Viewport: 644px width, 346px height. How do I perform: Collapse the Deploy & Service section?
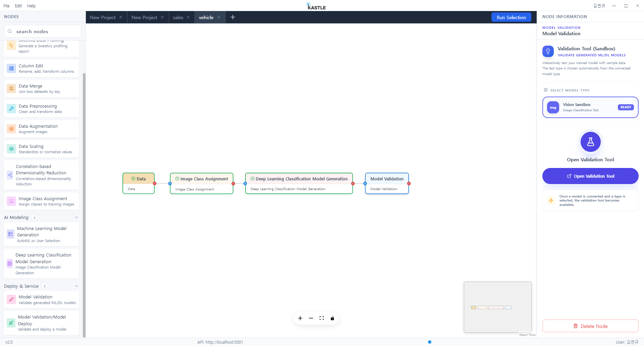[76, 286]
